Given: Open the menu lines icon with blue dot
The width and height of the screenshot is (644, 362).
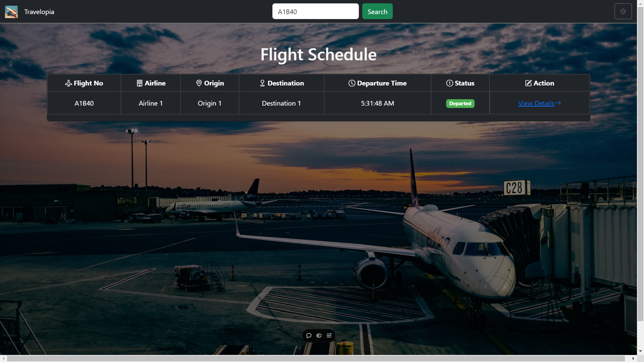Looking at the screenshot, I should click(329, 335).
